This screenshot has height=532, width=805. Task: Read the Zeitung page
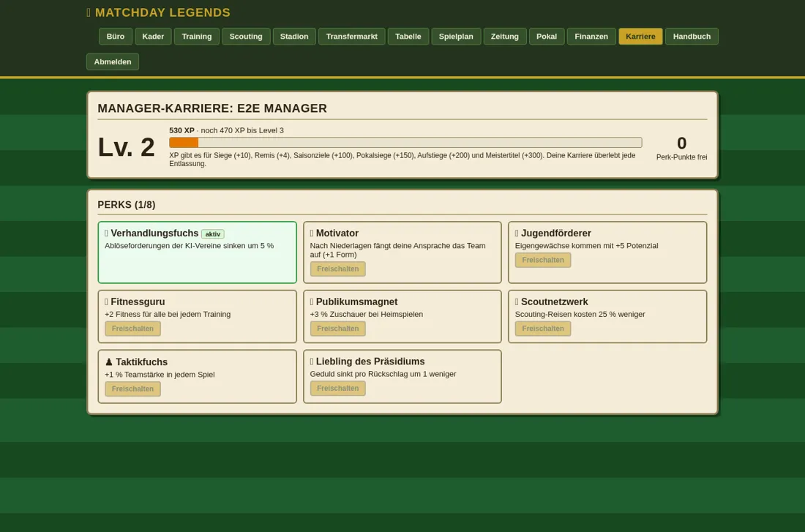click(505, 37)
